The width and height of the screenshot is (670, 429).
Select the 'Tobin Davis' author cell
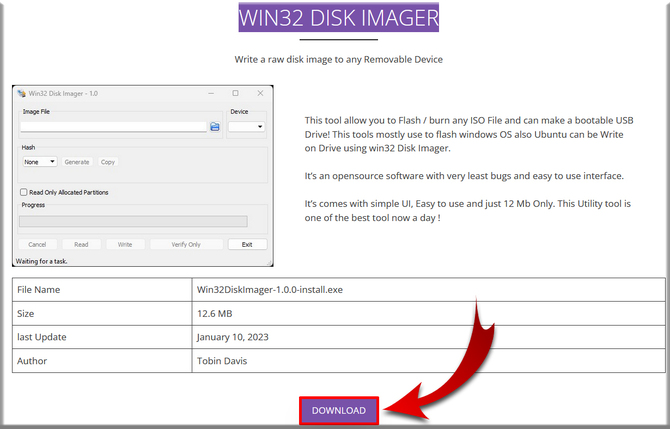(429, 361)
